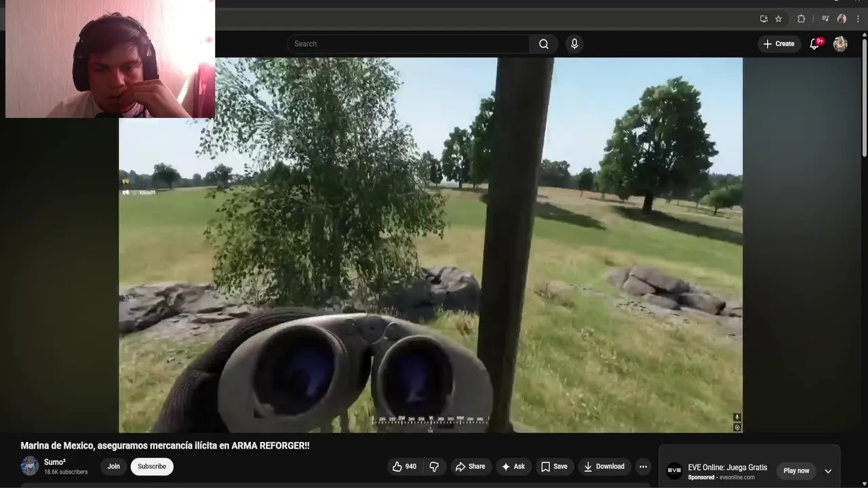
Task: Click '18.6K subscribers' text
Action: tap(66, 472)
